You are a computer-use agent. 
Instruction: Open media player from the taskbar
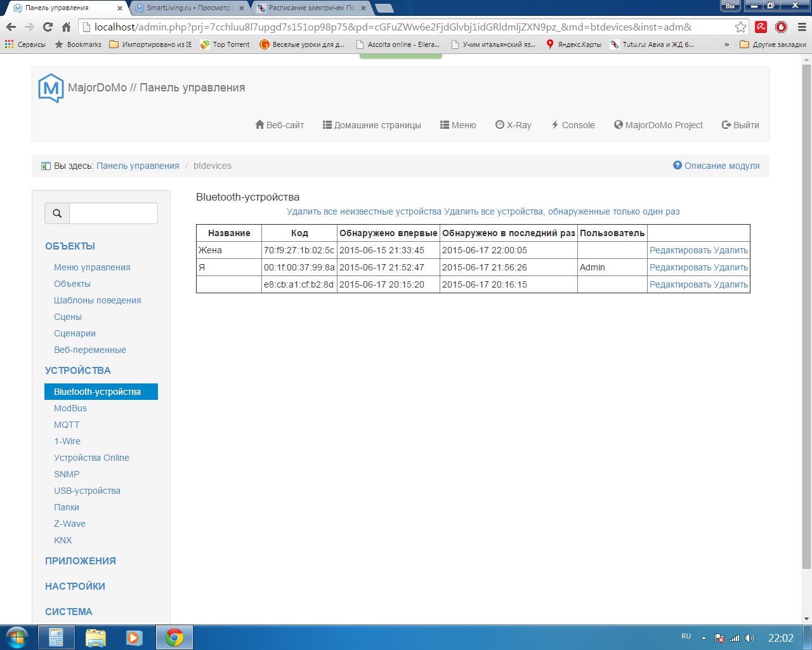point(134,637)
